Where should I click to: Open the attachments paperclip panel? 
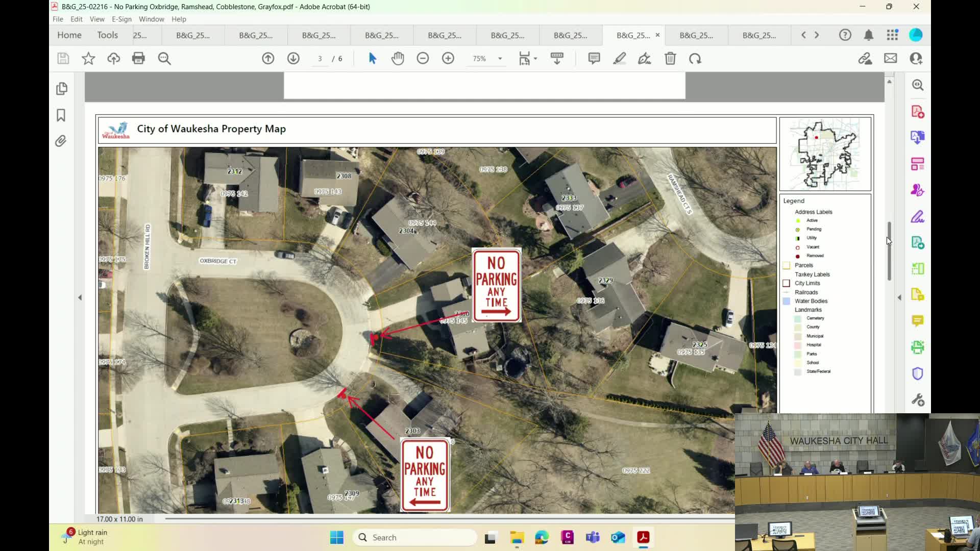coord(61,141)
